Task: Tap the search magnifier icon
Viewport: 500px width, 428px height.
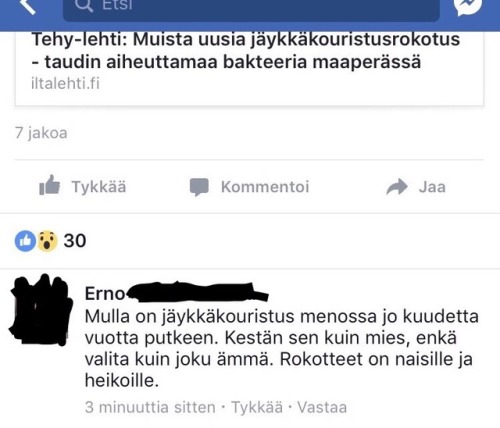Action: tap(84, 5)
